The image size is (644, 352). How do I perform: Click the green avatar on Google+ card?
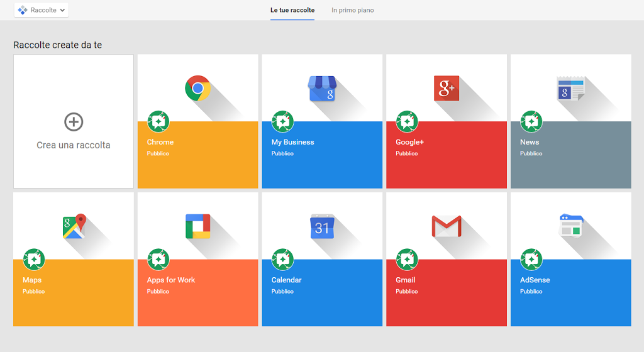[407, 121]
